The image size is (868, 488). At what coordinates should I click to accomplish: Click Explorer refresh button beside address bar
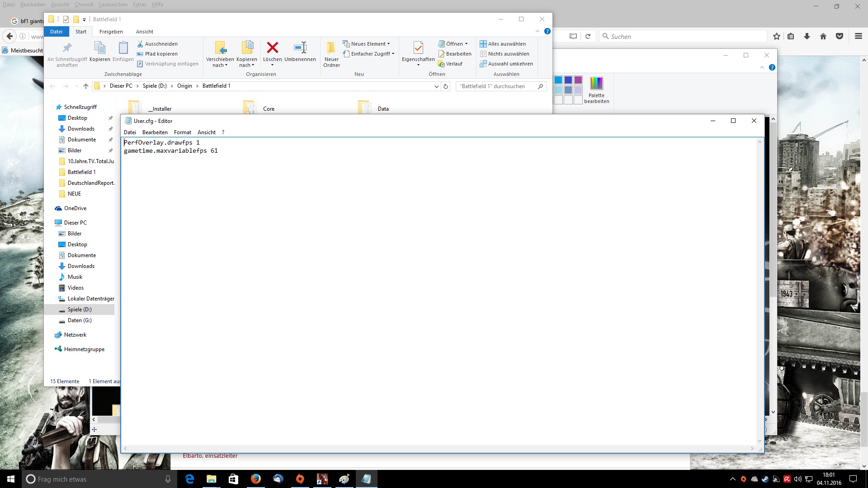tap(446, 86)
